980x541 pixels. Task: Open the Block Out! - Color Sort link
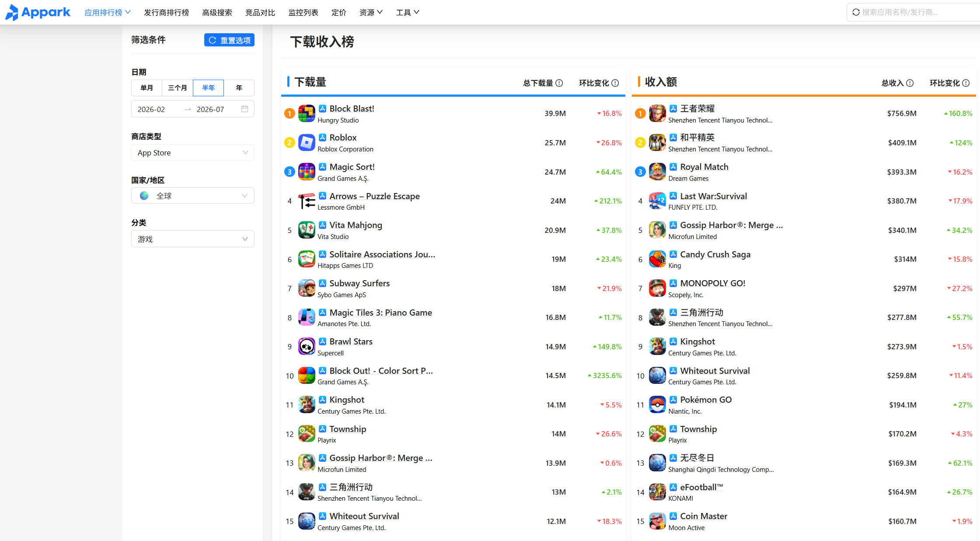tap(381, 371)
